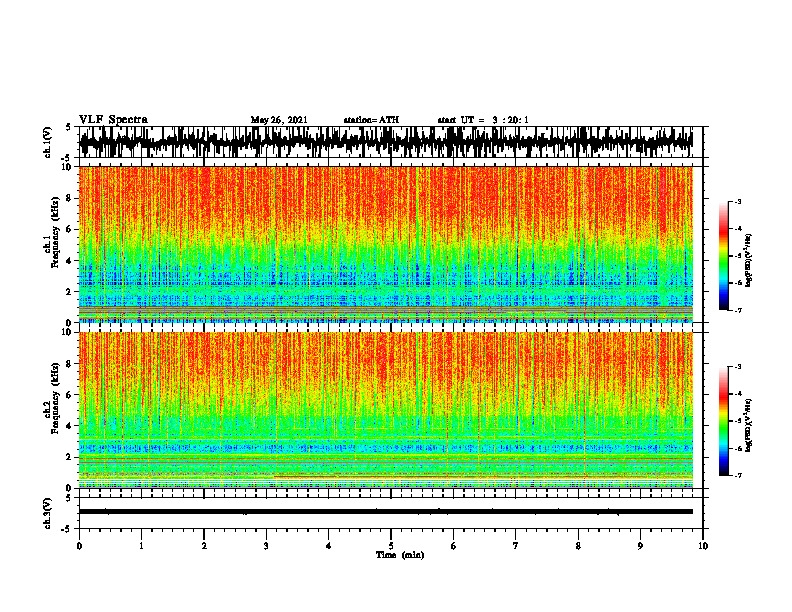
Task: Click the time axis tick label "8"
Action: pyautogui.click(x=578, y=546)
